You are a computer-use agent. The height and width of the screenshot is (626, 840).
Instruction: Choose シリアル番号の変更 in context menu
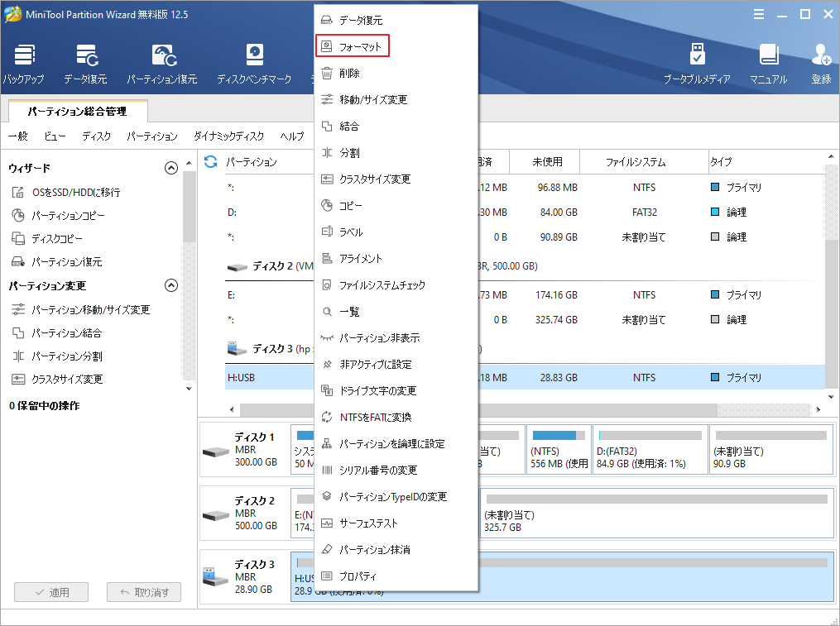tap(396, 471)
